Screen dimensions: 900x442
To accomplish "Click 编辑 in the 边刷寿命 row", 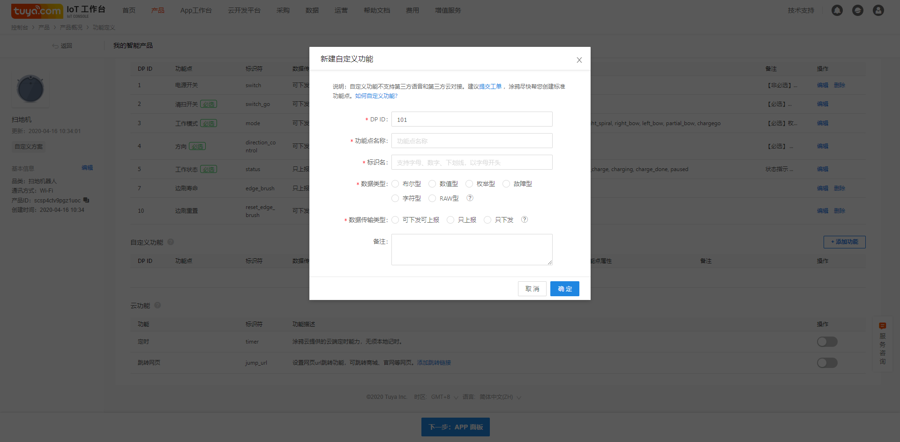I will (823, 188).
